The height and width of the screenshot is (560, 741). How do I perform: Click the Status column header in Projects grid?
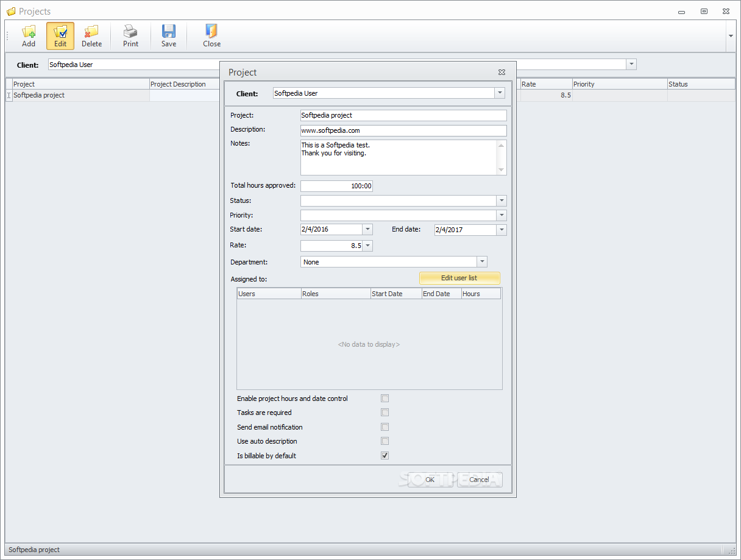click(701, 84)
